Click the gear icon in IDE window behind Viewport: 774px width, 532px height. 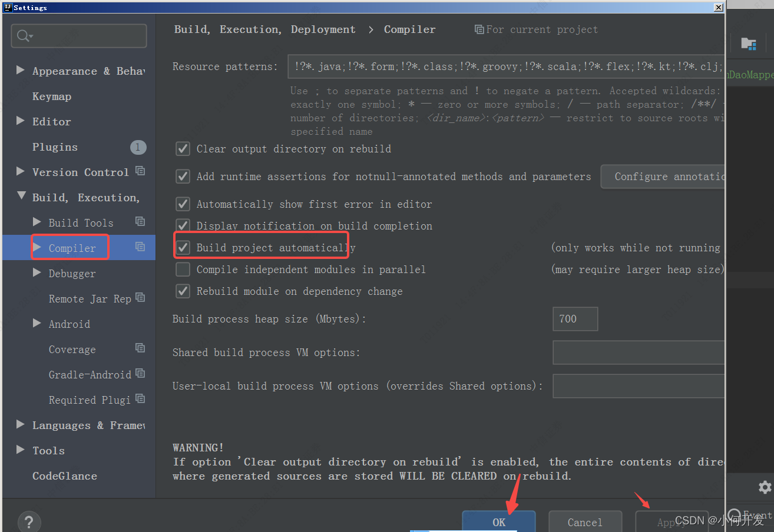point(765,487)
